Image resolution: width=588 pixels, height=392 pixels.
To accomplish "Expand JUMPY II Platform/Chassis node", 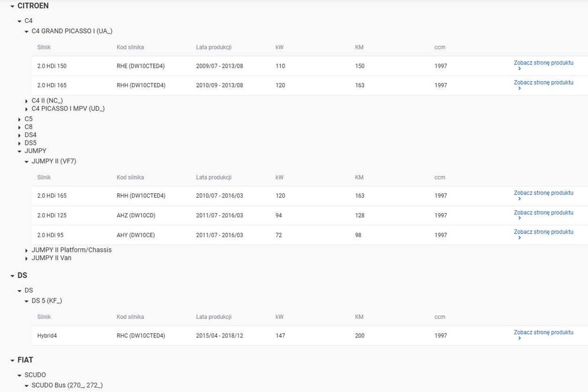I will (x=26, y=251).
